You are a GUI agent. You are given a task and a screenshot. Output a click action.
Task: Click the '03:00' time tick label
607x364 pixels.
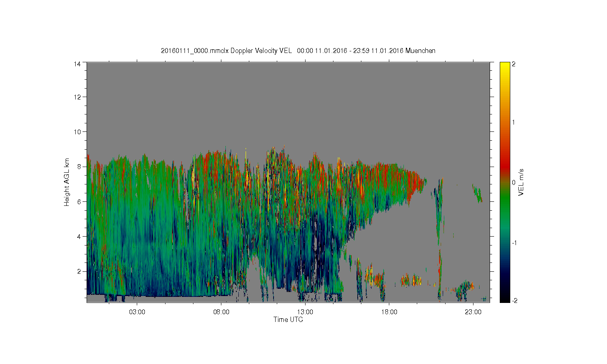click(137, 312)
